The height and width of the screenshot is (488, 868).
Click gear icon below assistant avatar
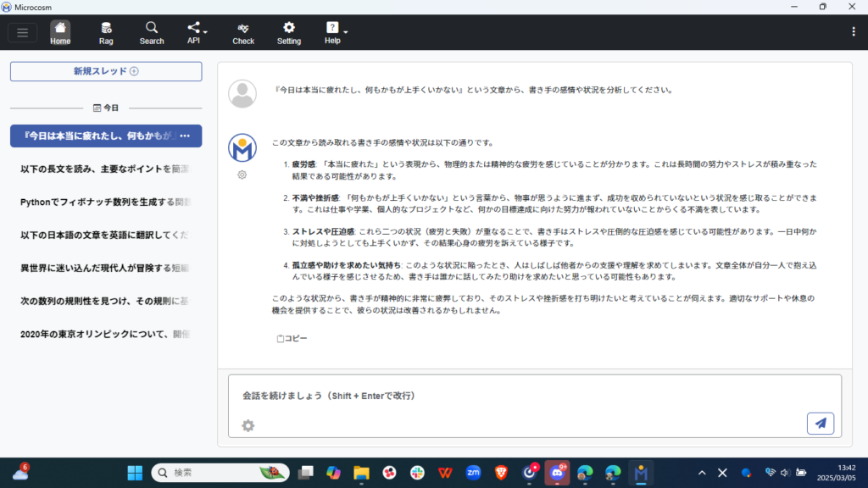point(242,175)
